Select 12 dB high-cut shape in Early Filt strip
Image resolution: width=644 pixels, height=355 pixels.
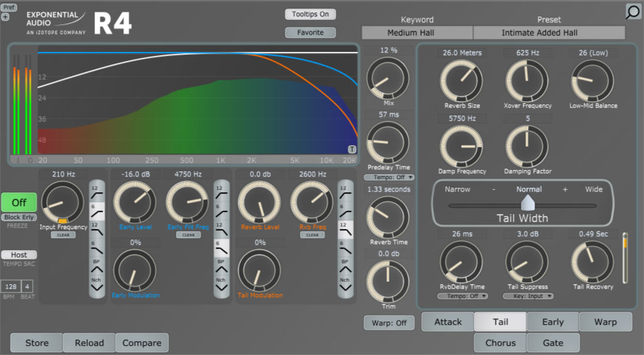click(222, 230)
